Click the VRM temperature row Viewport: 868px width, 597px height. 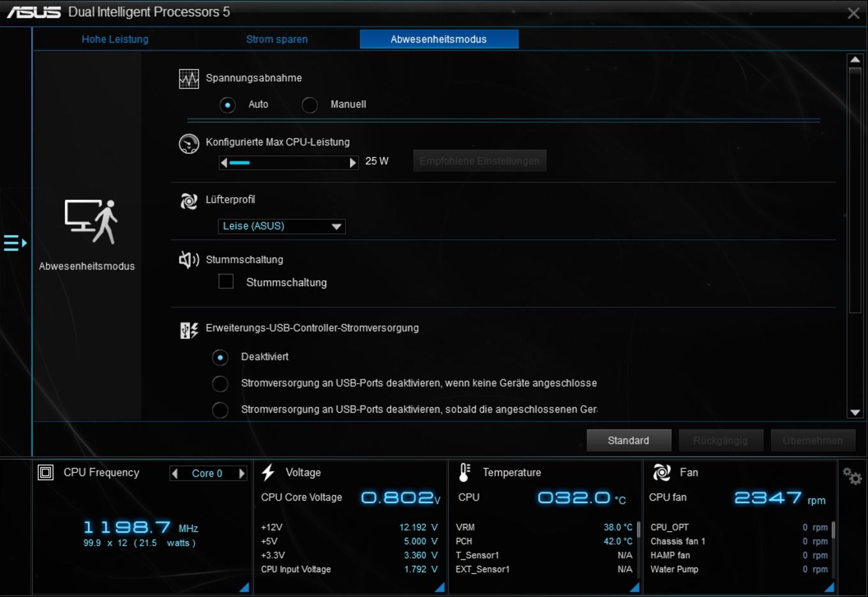point(544,527)
